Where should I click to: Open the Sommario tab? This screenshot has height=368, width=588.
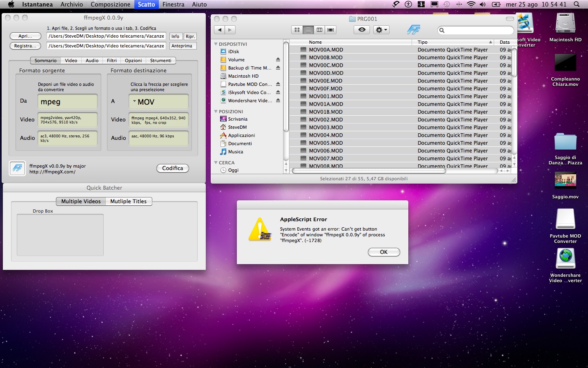click(x=45, y=61)
